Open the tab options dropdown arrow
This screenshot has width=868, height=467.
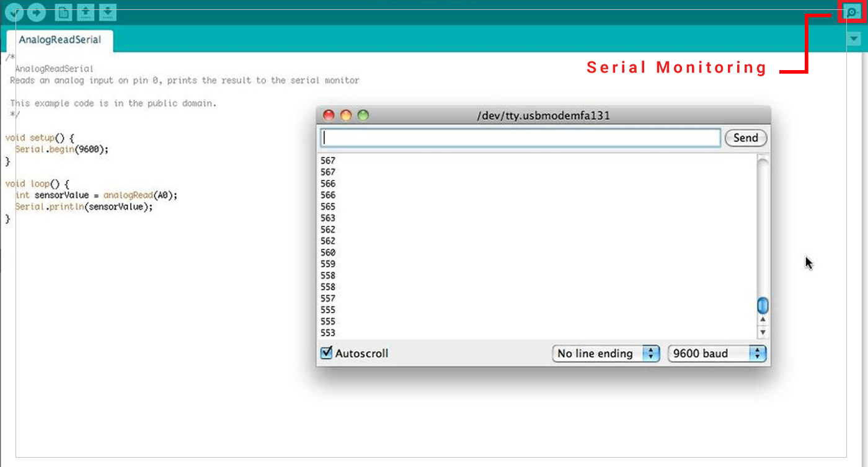tap(853, 39)
